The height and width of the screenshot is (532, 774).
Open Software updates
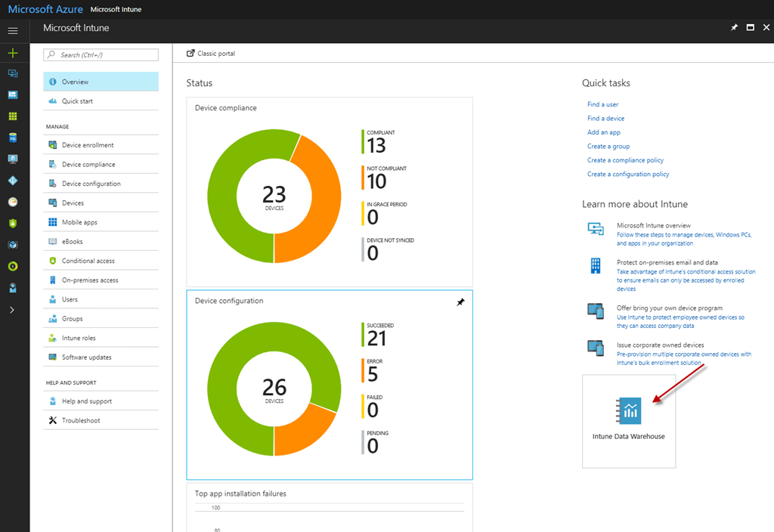(x=101, y=357)
